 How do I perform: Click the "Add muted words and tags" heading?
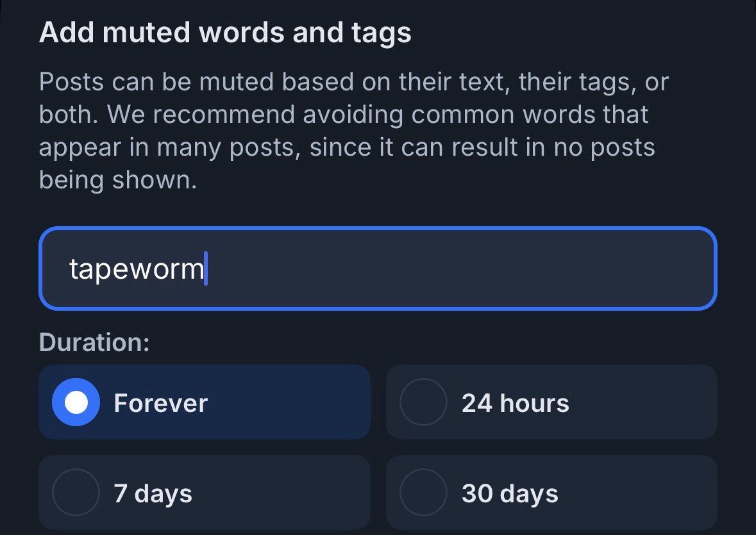[x=225, y=32]
